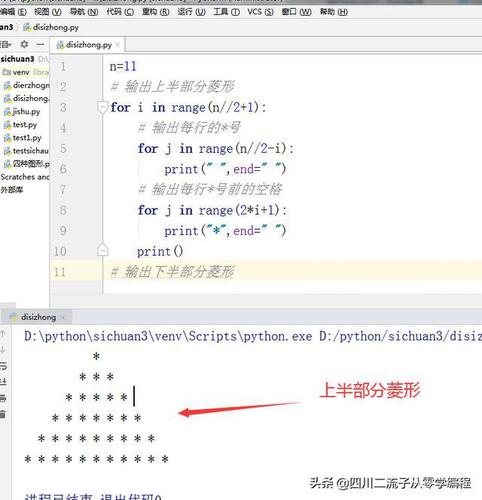482x500 pixels.
Task: Select sichuan3 project root in tree
Action: click(18, 59)
